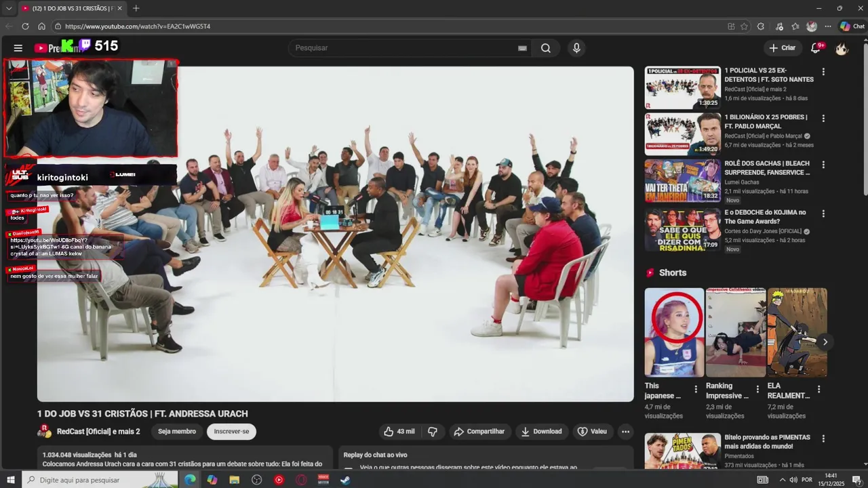This screenshot has height=488, width=868.
Task: Go to the browser home page icon
Action: pos(41,26)
